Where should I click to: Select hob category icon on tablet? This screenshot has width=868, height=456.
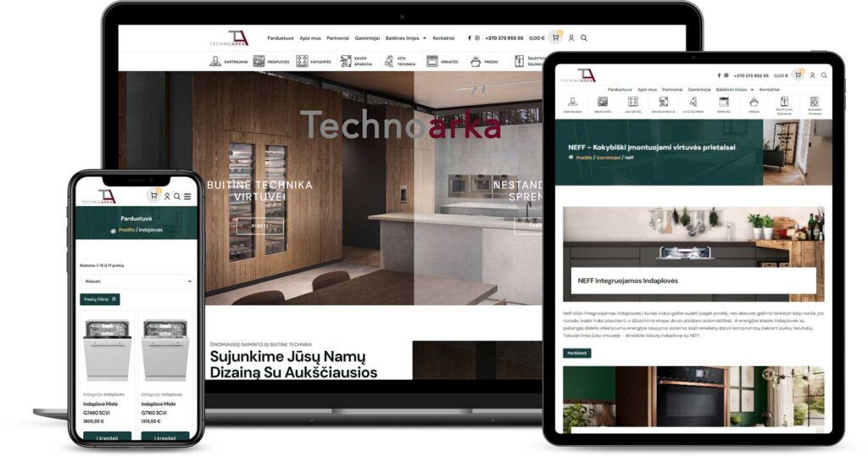[632, 102]
